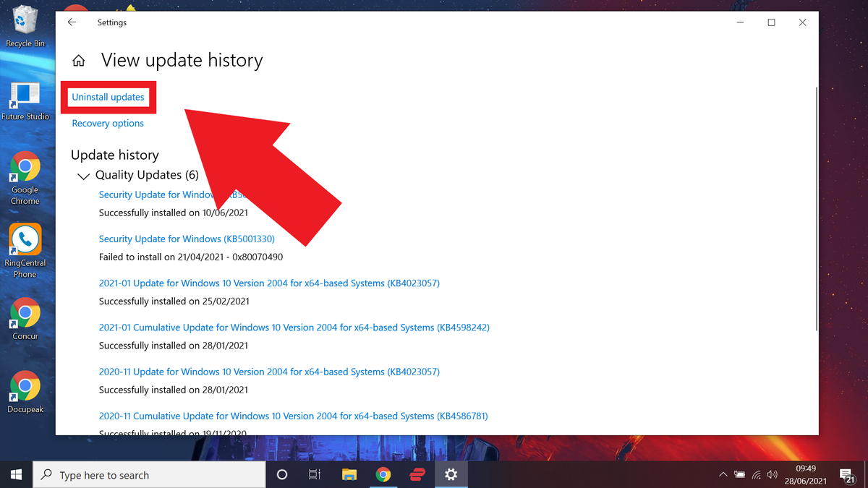The height and width of the screenshot is (488, 868).
Task: Launch File Explorer from the taskbar
Action: (x=349, y=474)
